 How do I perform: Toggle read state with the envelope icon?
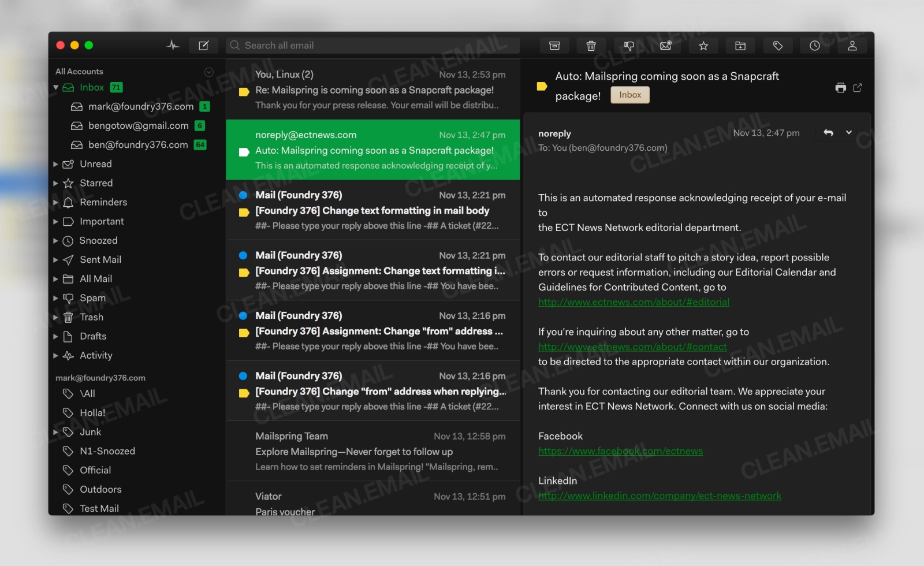666,46
